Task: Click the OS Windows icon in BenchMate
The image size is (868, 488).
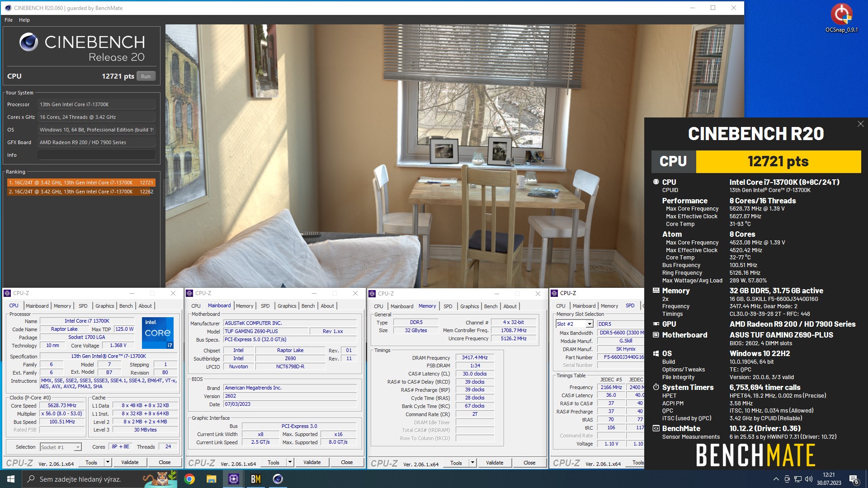Action: (x=656, y=353)
